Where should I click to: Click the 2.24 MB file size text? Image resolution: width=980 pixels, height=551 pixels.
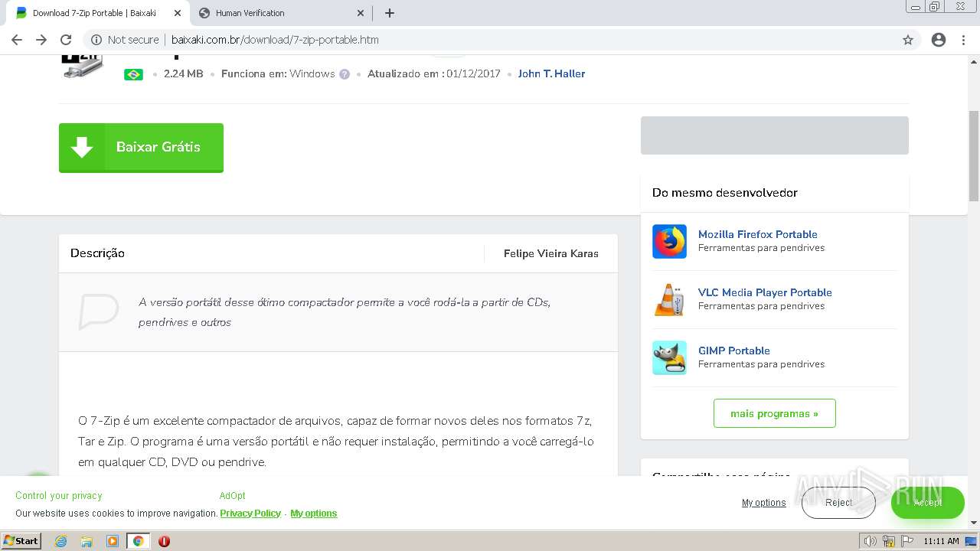tap(183, 74)
